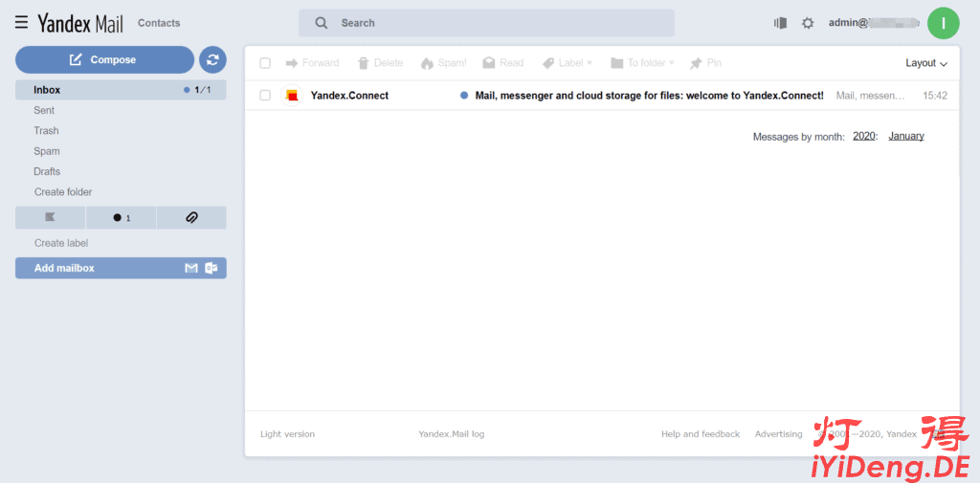
Task: Click the Compose button
Action: (104, 60)
